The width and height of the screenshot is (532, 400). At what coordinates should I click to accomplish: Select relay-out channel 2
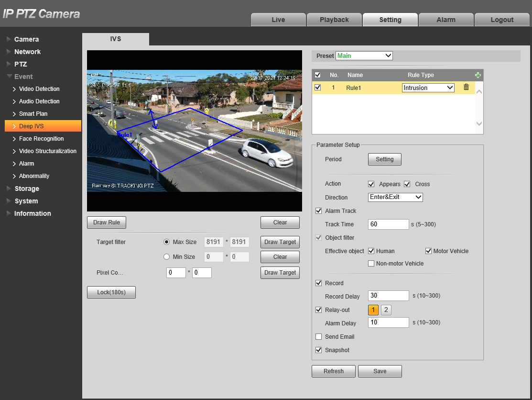tap(385, 310)
